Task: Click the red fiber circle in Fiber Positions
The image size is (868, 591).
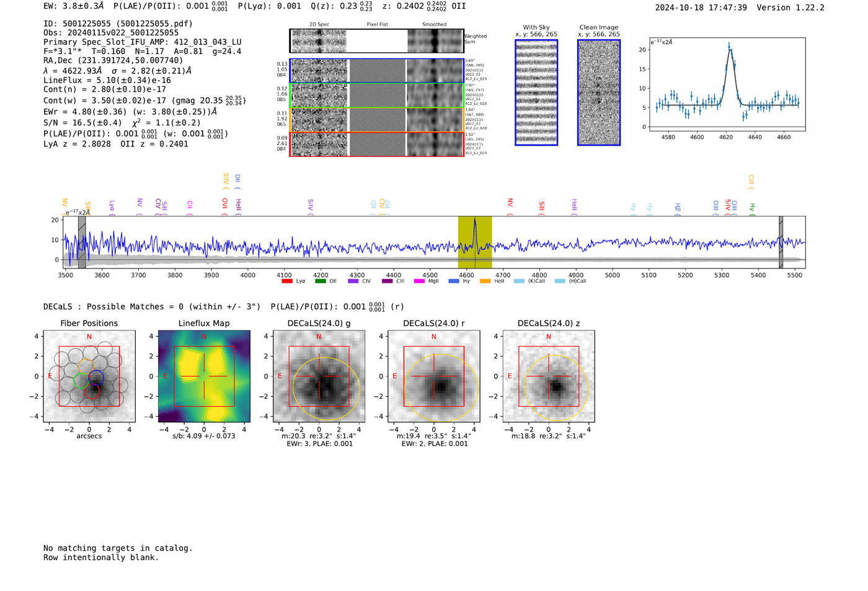Action: pyautogui.click(x=92, y=391)
